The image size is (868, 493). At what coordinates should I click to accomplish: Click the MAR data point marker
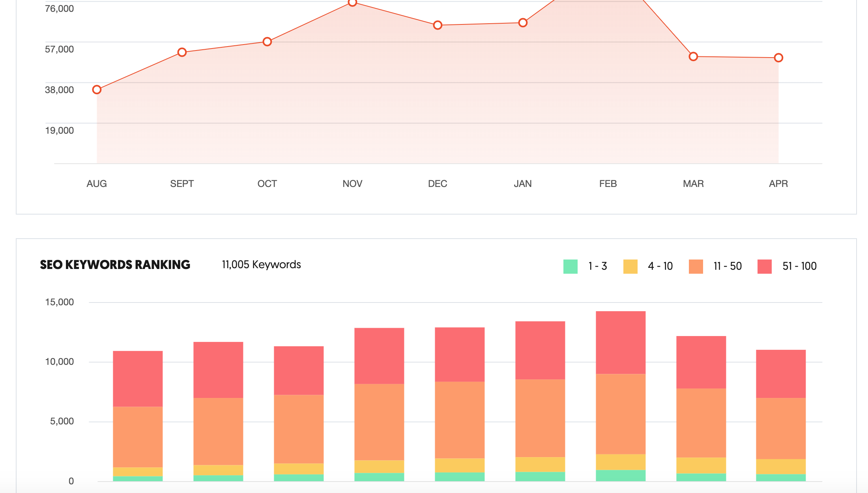click(x=693, y=57)
